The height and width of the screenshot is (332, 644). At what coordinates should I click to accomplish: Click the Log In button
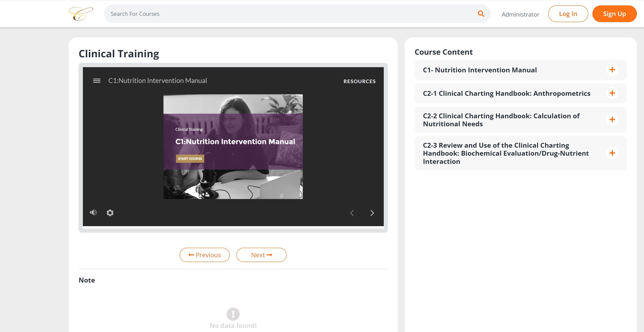point(568,14)
